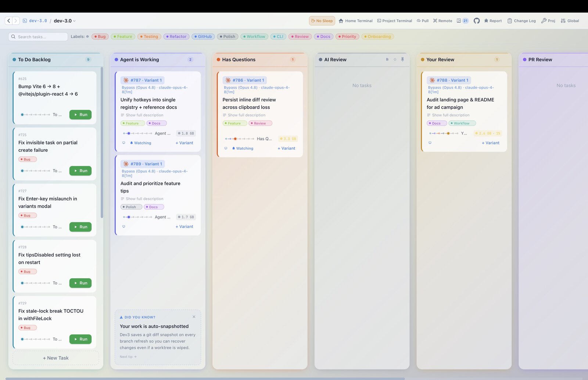This screenshot has width=588, height=380.
Task: Run task #727 Fix Enter-key mislaunch
Action: pyautogui.click(x=80, y=227)
